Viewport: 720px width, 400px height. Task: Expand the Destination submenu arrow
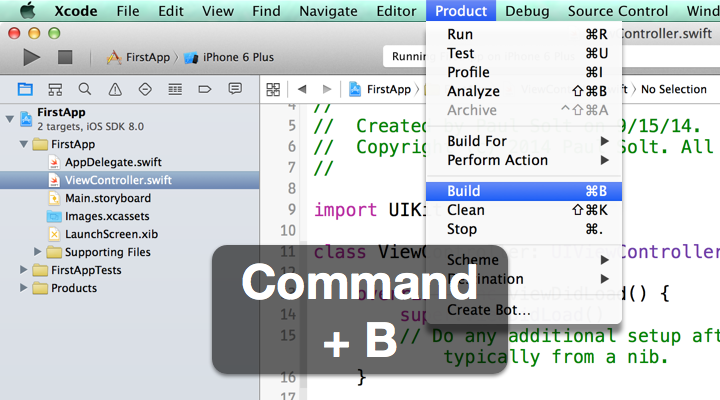(604, 279)
